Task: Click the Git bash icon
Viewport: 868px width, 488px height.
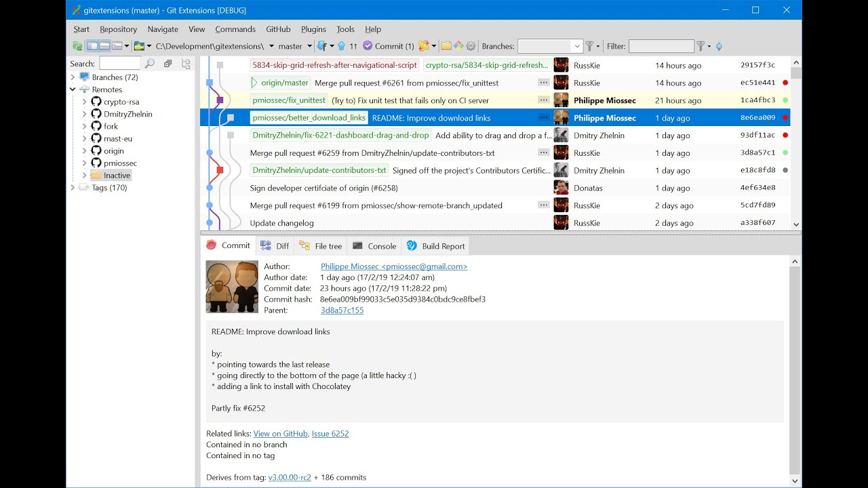Action: [x=458, y=46]
